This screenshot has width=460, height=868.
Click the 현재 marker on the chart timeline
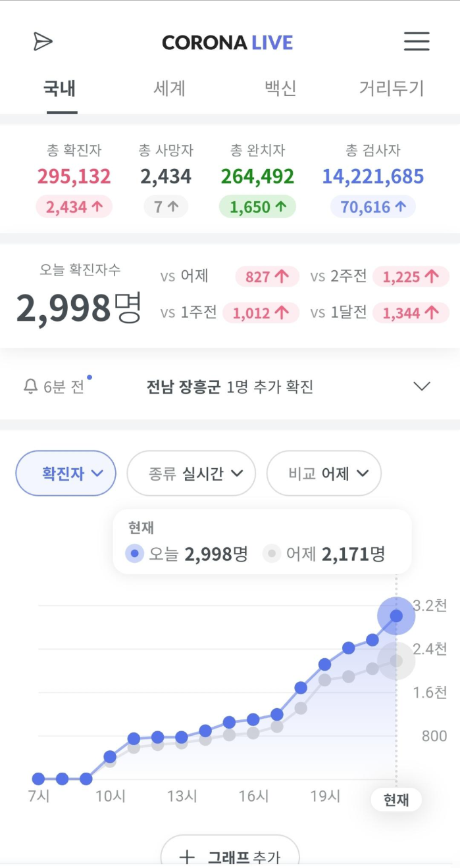click(396, 800)
